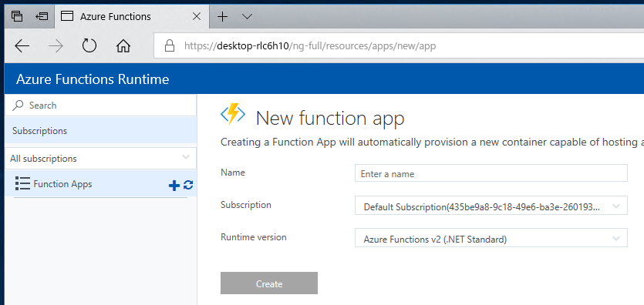Click the New function app heading
Screen dimensions: 644x305
click(x=330, y=118)
